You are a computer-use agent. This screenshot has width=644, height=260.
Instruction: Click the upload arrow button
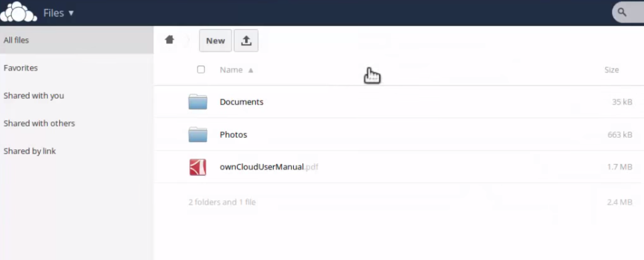(246, 41)
